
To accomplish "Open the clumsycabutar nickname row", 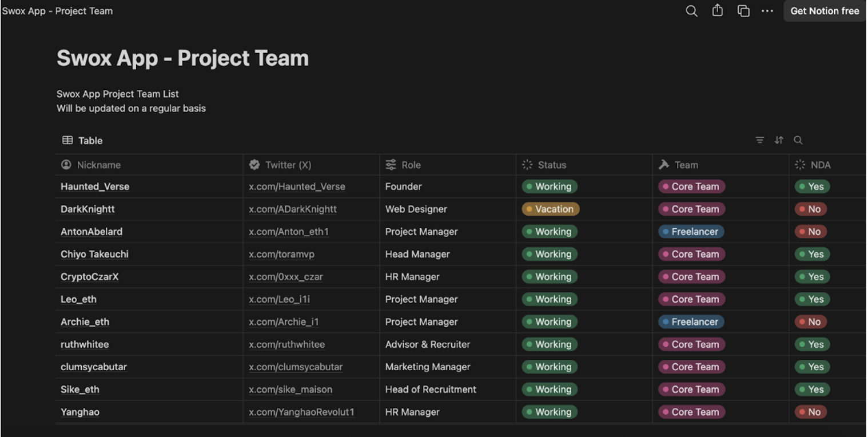I will (94, 367).
